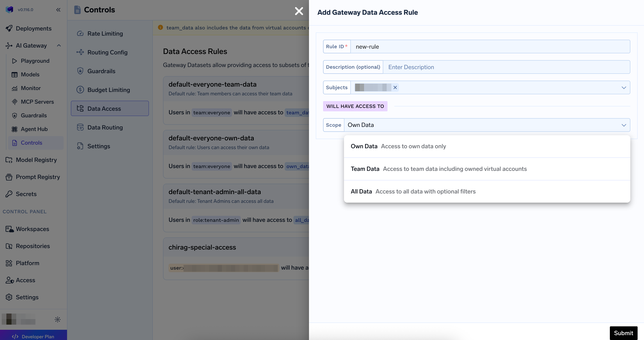Screen dimensions: 644x340
Task: Click the Budget Limiting dollar icon
Action: coord(80,90)
